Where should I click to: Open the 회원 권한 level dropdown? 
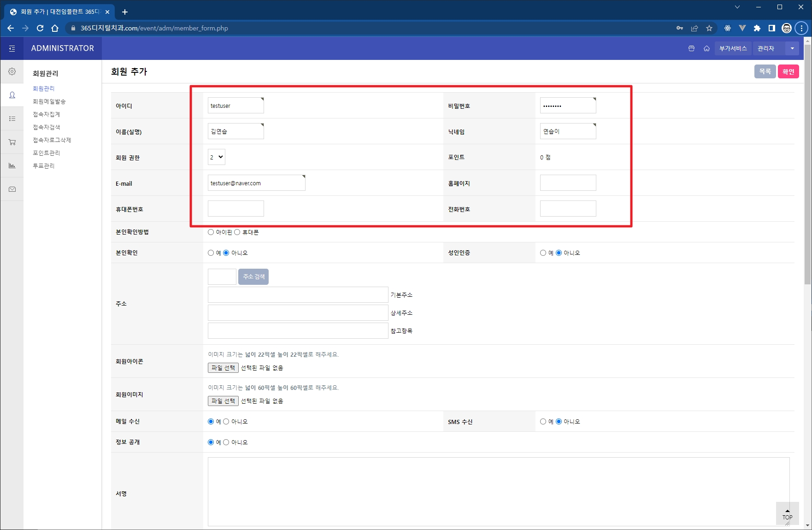[216, 157]
